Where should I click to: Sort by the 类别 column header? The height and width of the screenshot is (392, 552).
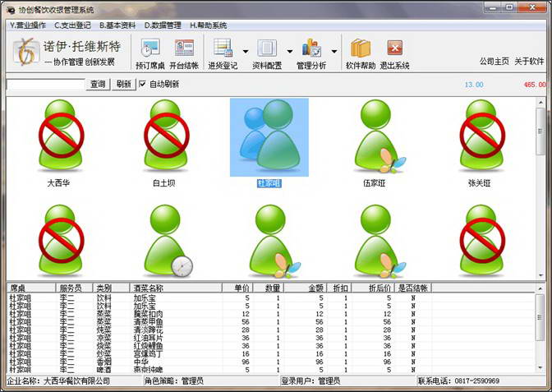pos(111,288)
